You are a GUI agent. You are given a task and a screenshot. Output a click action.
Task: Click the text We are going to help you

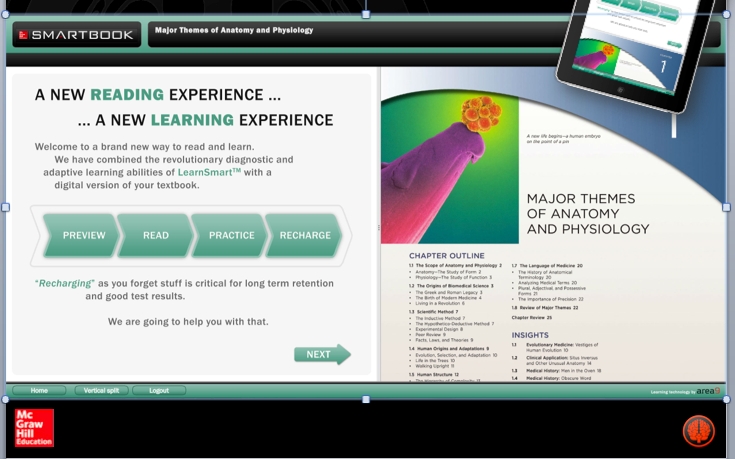[188, 322]
